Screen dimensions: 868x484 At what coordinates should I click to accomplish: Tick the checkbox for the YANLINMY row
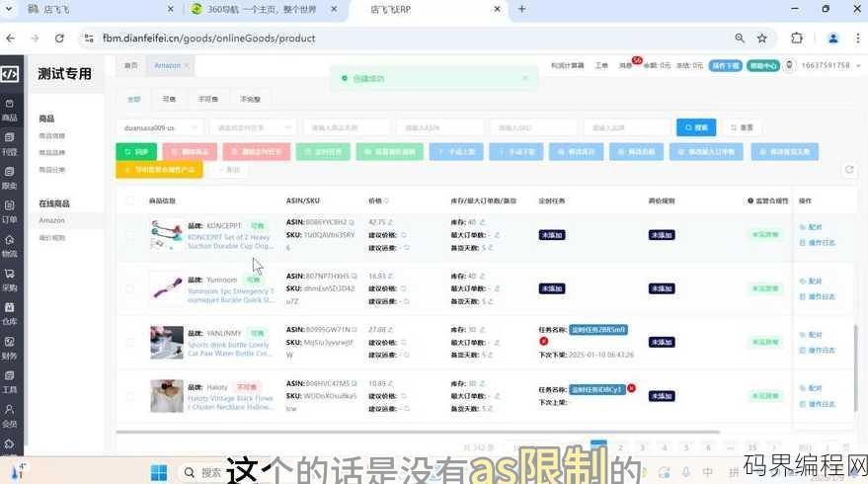click(x=129, y=343)
